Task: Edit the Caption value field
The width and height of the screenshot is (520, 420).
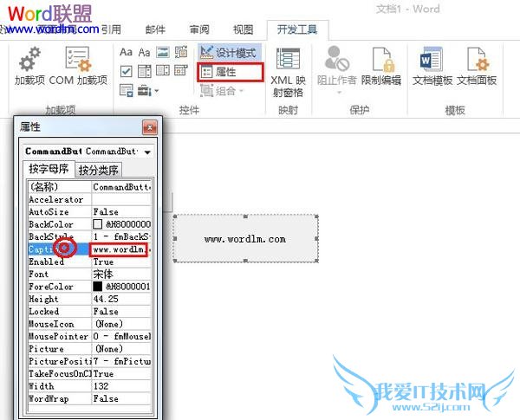Action: pos(119,249)
